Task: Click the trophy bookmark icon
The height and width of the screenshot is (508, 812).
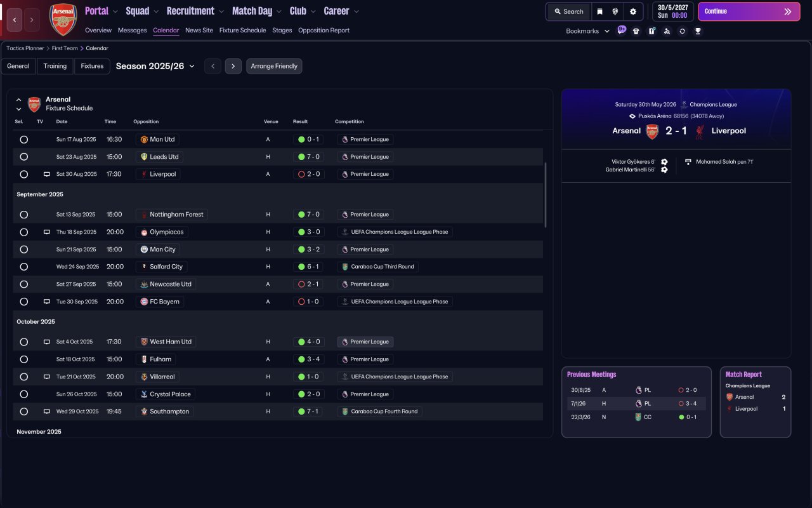Action: coord(698,31)
